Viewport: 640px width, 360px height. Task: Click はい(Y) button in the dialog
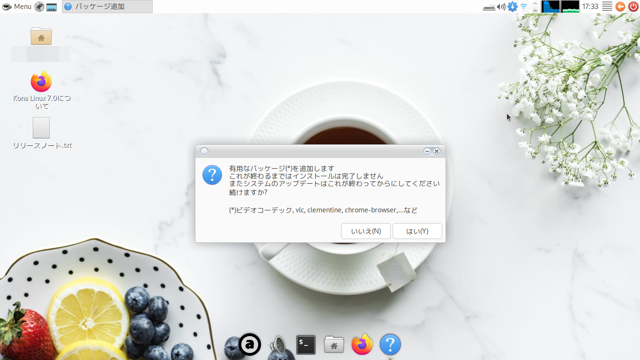pyautogui.click(x=417, y=231)
